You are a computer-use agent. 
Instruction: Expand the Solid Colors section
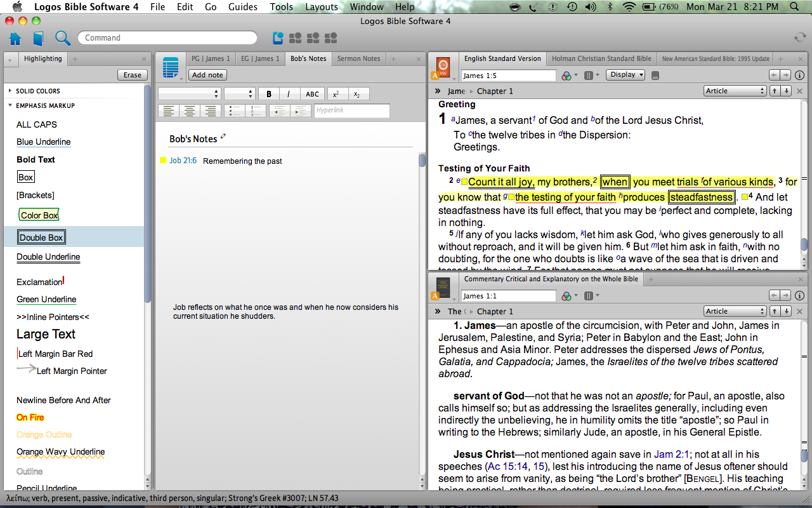tap(10, 91)
